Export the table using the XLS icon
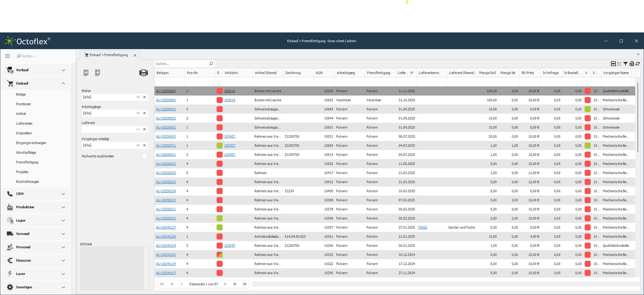This screenshot has height=295, width=644. pos(631,64)
